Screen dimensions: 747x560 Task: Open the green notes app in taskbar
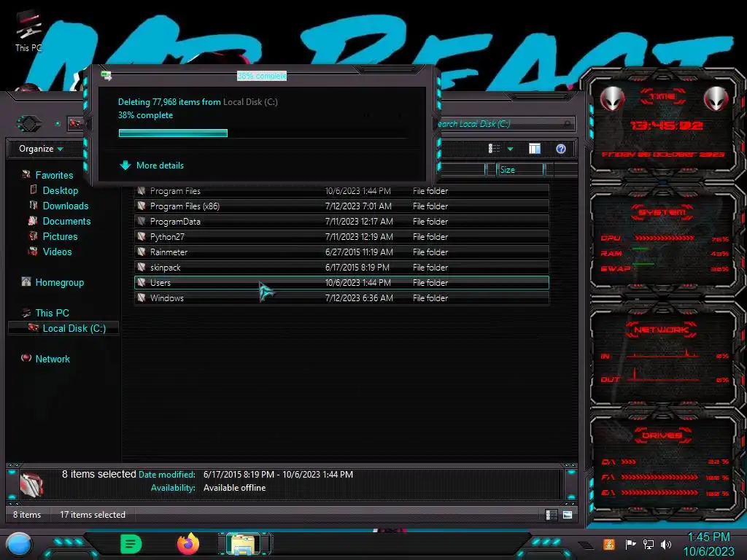coord(131,544)
